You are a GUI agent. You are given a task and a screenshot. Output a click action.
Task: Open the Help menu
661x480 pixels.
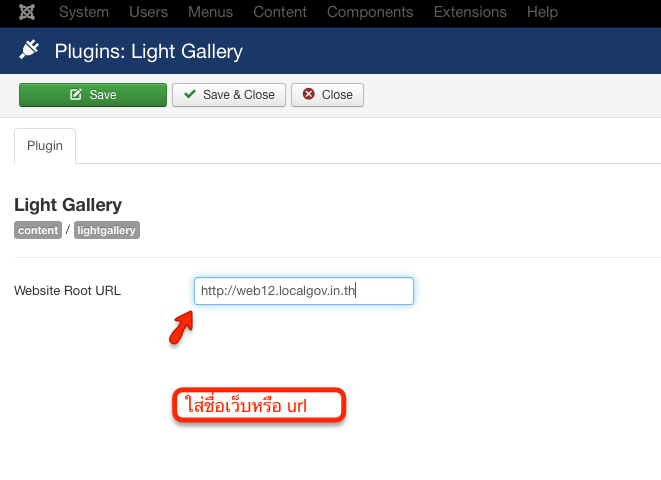542,12
